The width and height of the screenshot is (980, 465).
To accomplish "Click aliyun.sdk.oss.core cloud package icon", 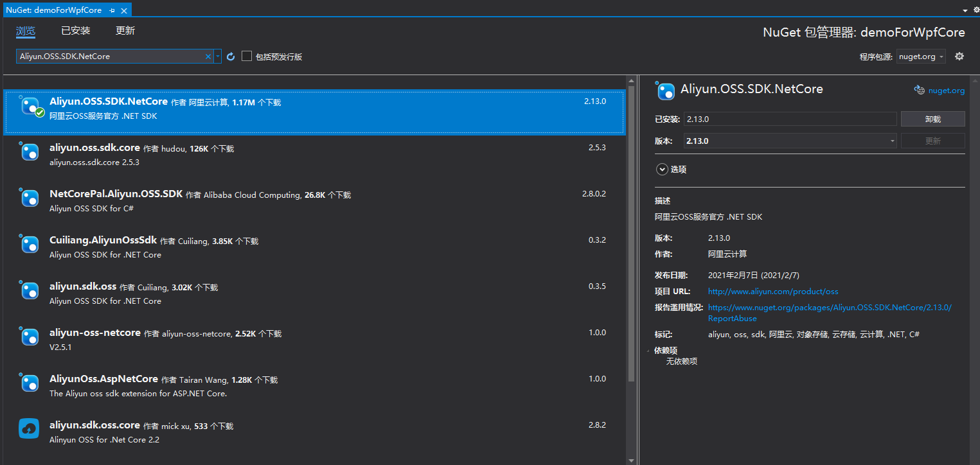I will (30, 428).
